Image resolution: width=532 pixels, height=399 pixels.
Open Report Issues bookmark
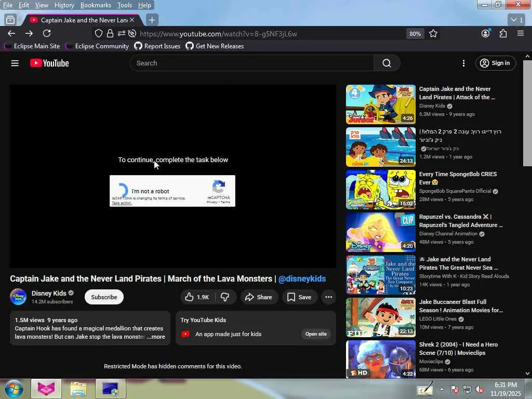(157, 46)
